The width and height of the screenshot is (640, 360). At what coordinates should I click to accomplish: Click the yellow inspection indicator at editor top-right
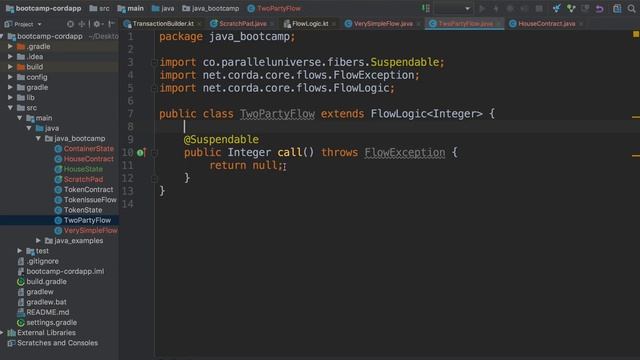point(636,34)
